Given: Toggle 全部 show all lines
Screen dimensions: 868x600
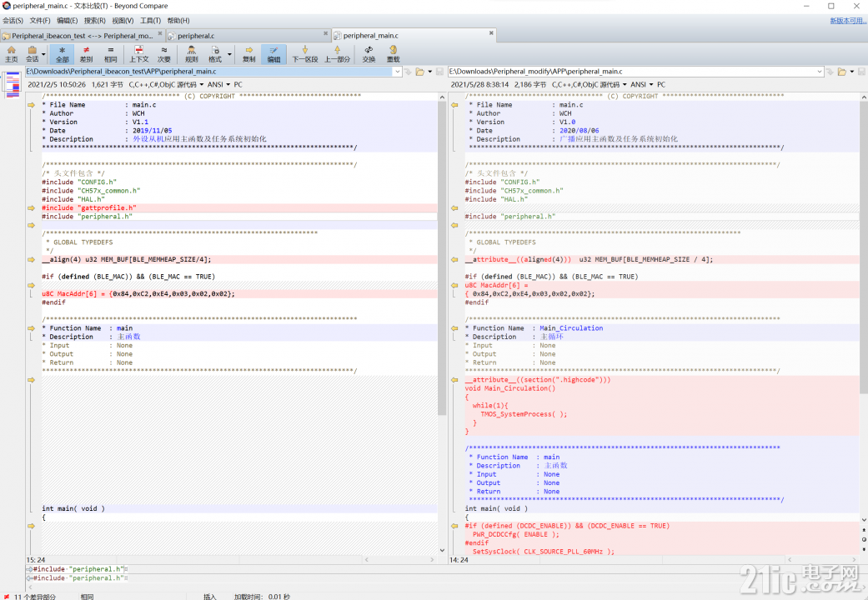Looking at the screenshot, I should click(x=62, y=53).
